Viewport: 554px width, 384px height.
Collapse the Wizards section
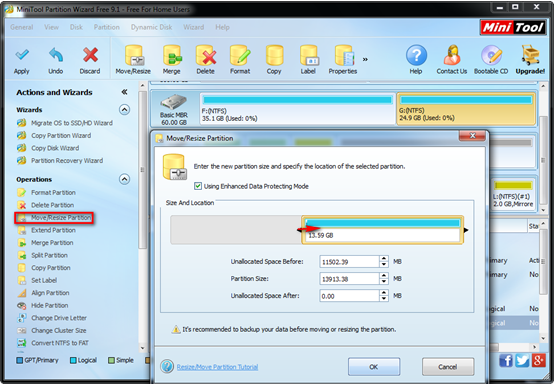point(124,110)
